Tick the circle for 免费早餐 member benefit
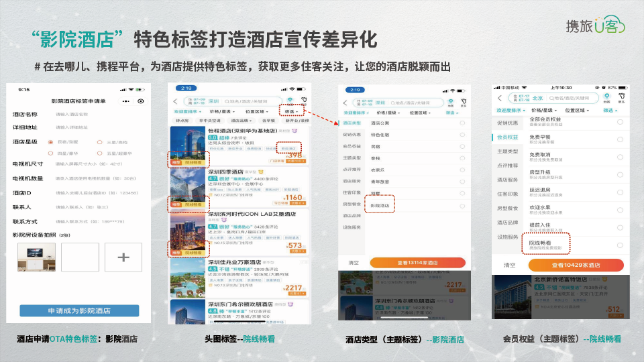The height and width of the screenshot is (362, 644). (x=620, y=139)
